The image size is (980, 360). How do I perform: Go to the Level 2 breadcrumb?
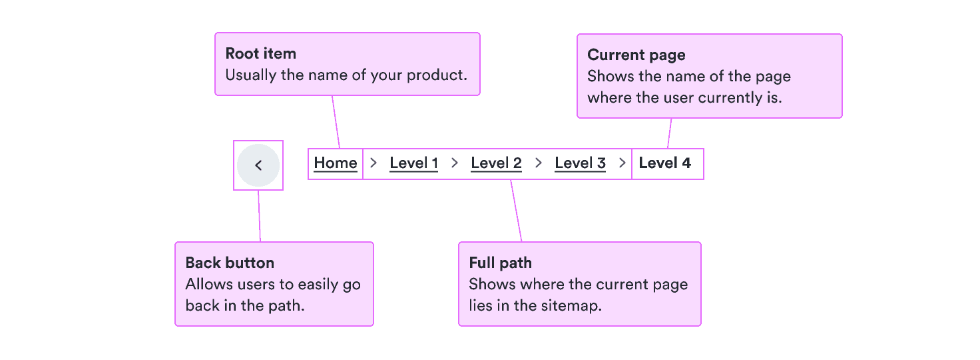click(x=496, y=163)
